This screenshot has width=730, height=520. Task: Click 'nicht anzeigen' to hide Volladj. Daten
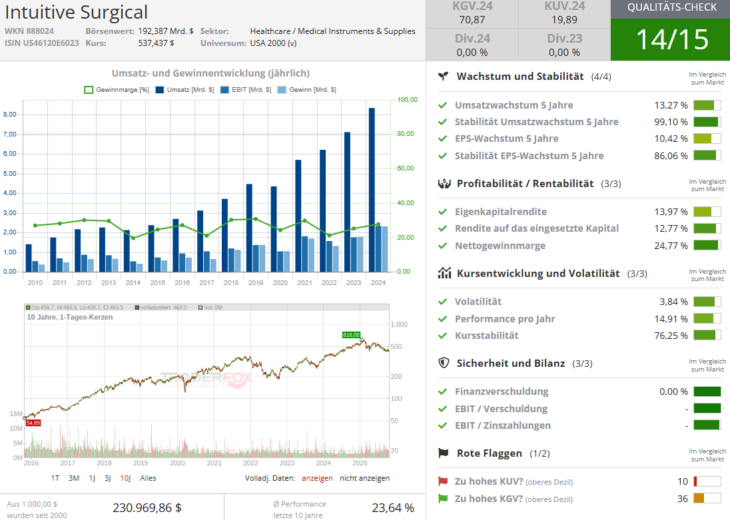click(363, 478)
